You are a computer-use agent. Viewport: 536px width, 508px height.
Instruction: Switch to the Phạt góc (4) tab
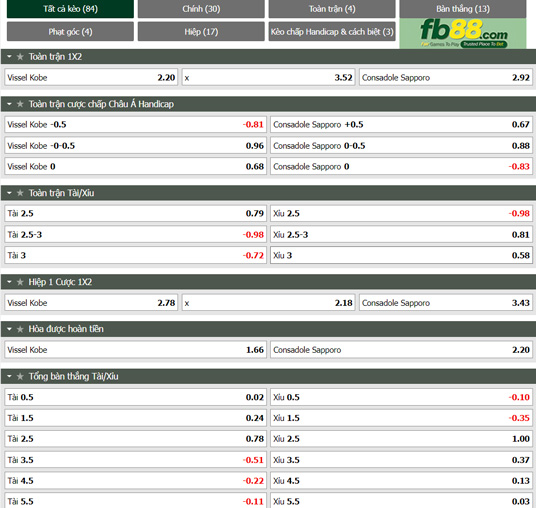click(x=70, y=32)
